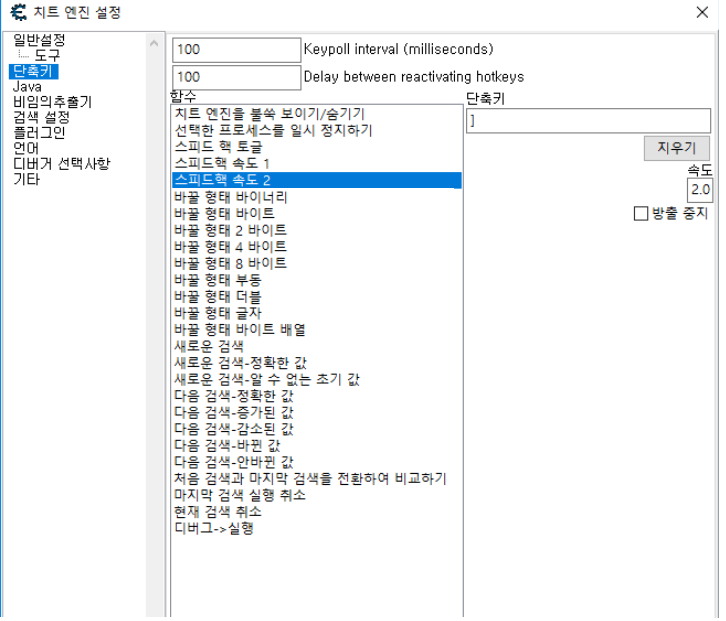Viewport: 726px width, 621px height.
Task: Click the tree scrollbar up arrow
Action: [156, 44]
